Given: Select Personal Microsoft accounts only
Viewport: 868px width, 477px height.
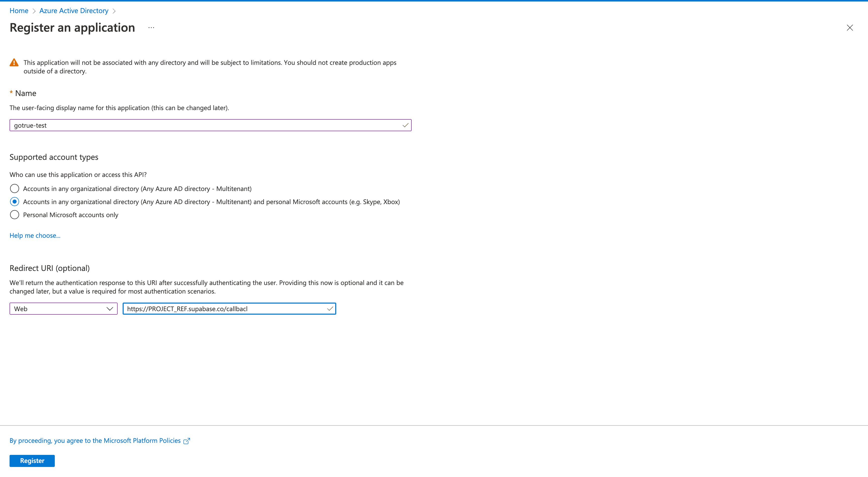Looking at the screenshot, I should tap(15, 215).
